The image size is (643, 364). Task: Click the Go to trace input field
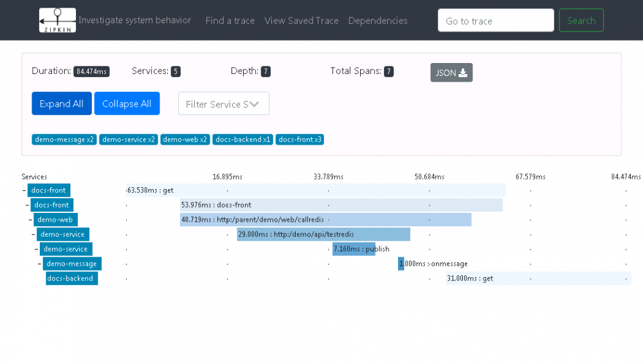(x=496, y=21)
